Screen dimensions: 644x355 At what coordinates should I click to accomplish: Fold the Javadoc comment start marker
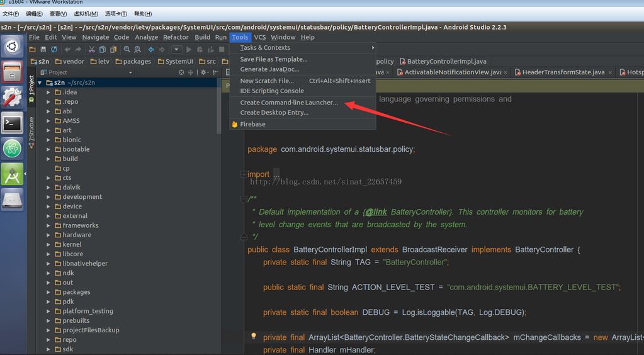coord(244,200)
